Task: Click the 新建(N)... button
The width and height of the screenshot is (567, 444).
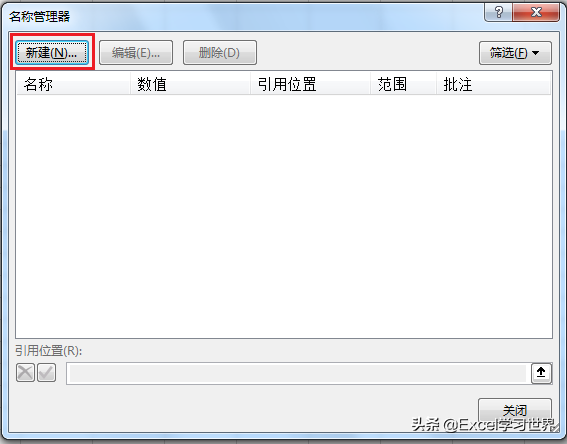Action: coord(52,53)
